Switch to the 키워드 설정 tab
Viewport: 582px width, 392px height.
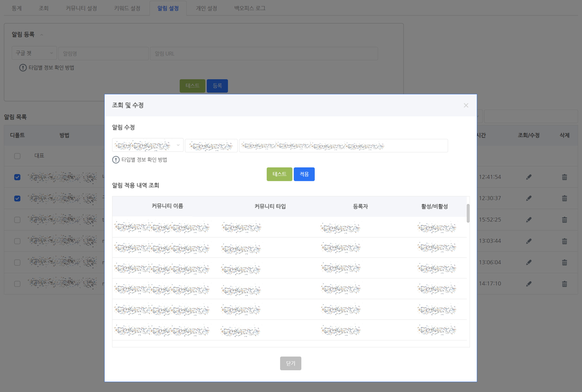point(127,8)
